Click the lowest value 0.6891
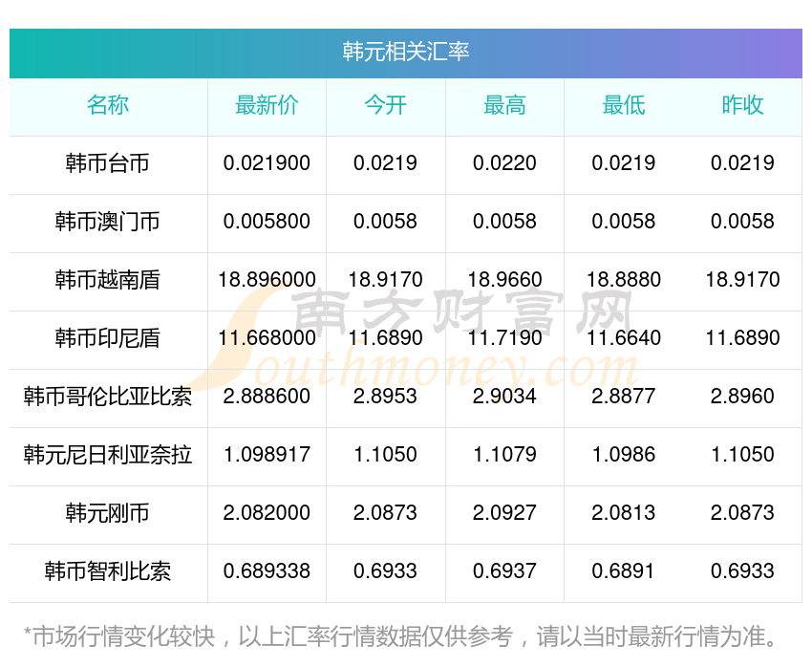Image resolution: width=812 pixels, height=667 pixels. coord(624,571)
